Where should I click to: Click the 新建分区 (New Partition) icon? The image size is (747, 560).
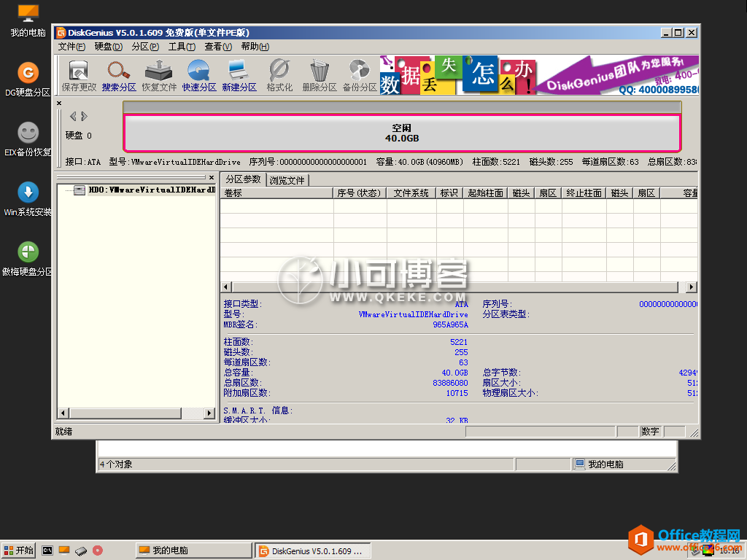click(239, 76)
